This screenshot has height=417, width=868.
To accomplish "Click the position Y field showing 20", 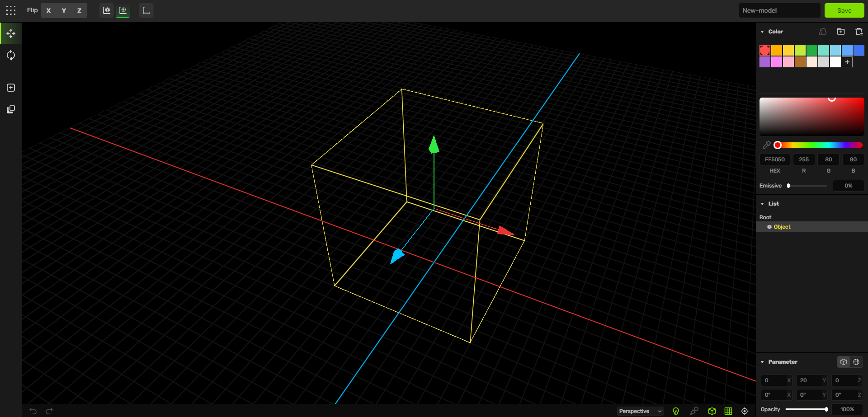I will point(811,380).
